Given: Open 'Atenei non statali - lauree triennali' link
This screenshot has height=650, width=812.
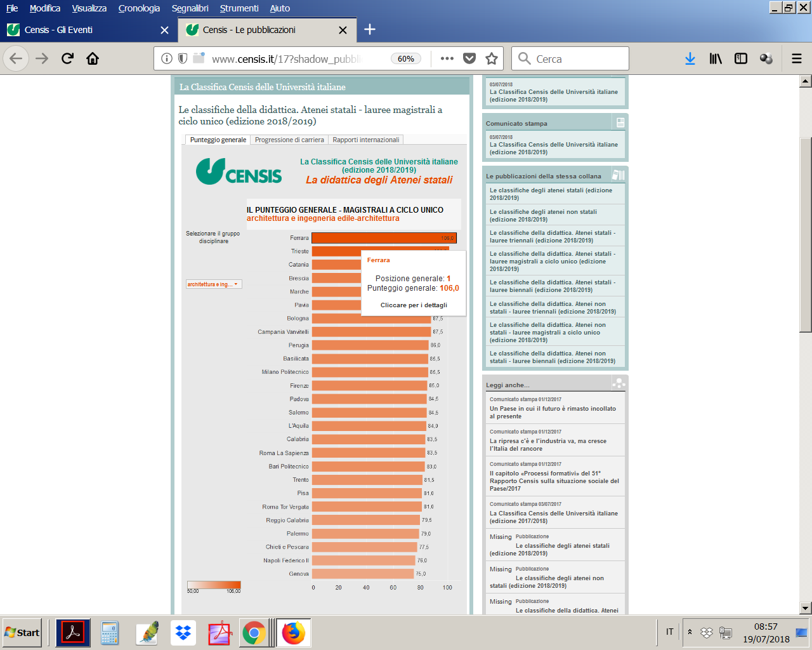Looking at the screenshot, I should 553,308.
